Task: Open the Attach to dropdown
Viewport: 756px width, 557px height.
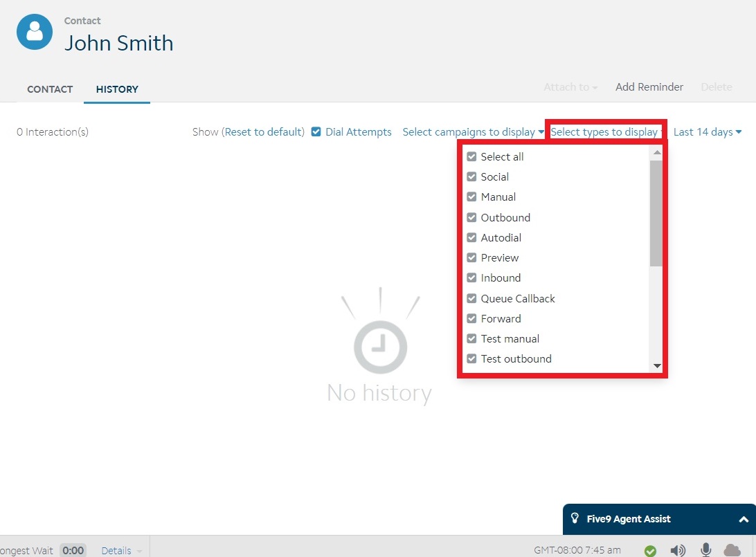Action: click(570, 87)
